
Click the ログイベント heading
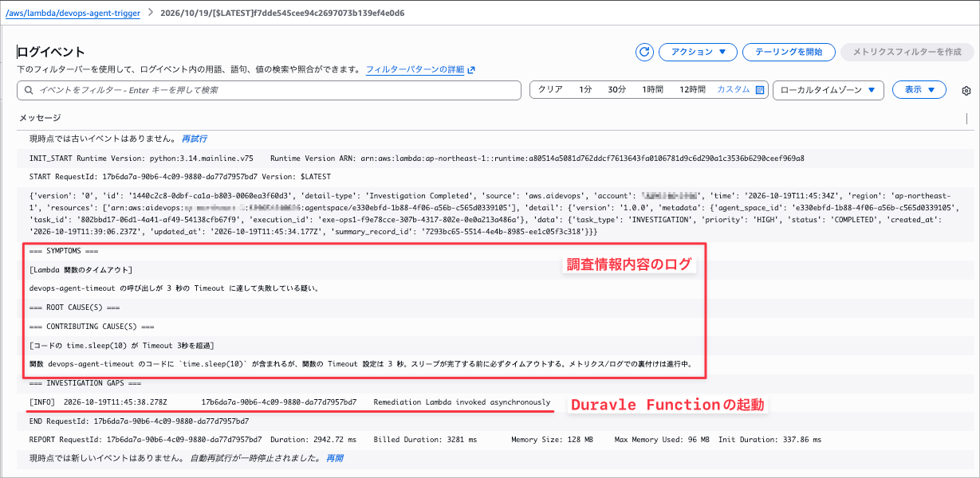pyautogui.click(x=51, y=52)
